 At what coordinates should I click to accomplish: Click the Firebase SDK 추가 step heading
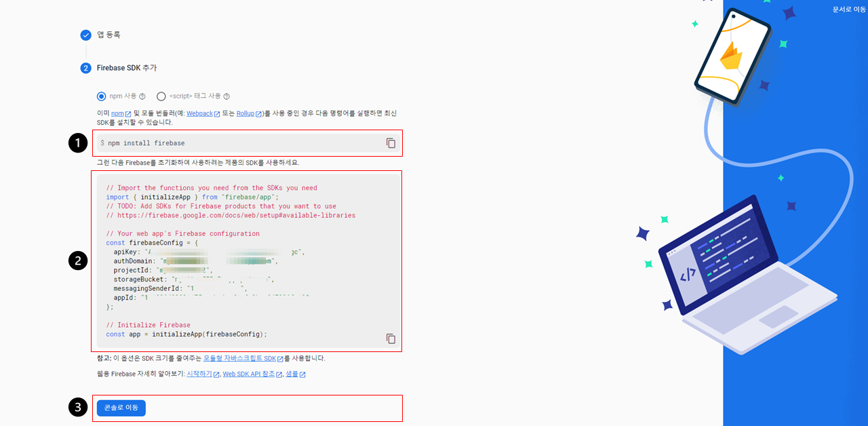pos(127,68)
